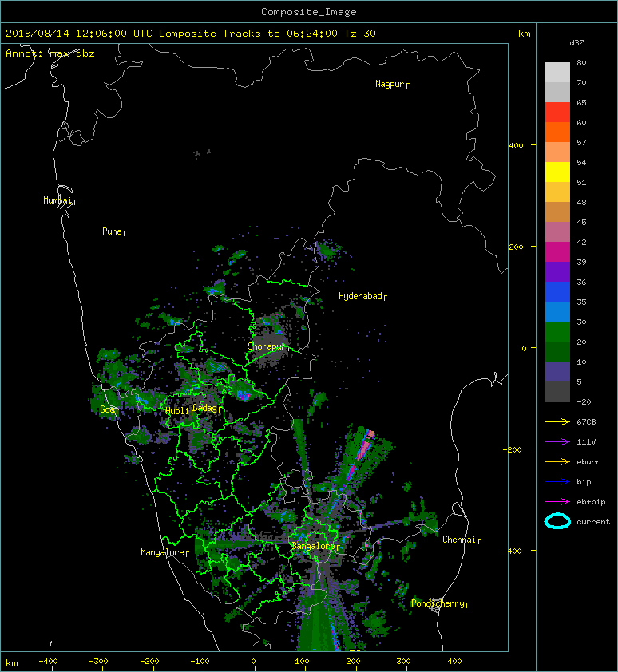Pick the light blue 30 dBZ swatch
Viewport: 618px width, 672px height.
point(557,311)
